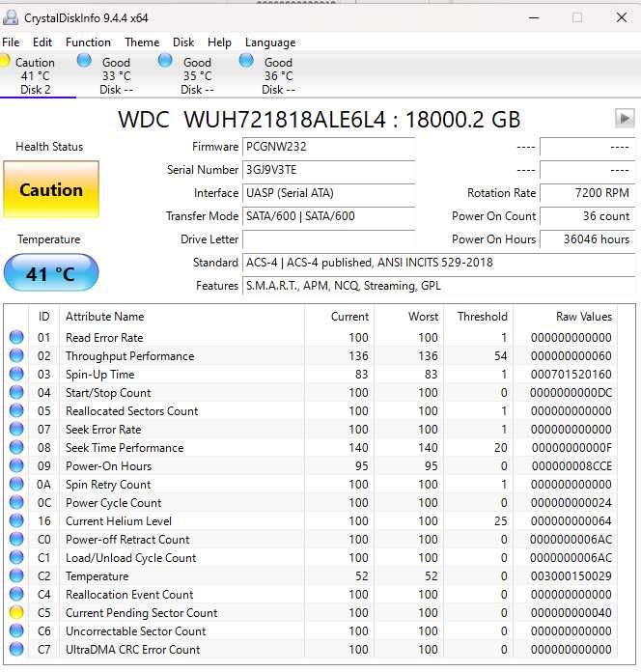Click the Current column header
This screenshot has width=641, height=672.
tap(340, 317)
